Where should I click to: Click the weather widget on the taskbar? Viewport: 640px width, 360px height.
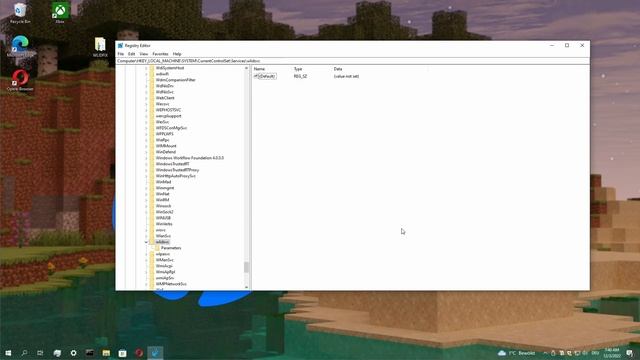tap(517, 353)
